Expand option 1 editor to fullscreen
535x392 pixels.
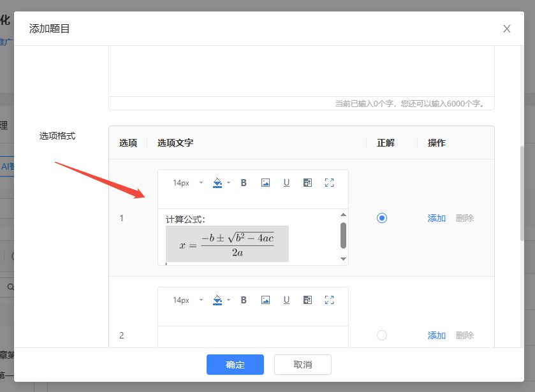coord(329,183)
